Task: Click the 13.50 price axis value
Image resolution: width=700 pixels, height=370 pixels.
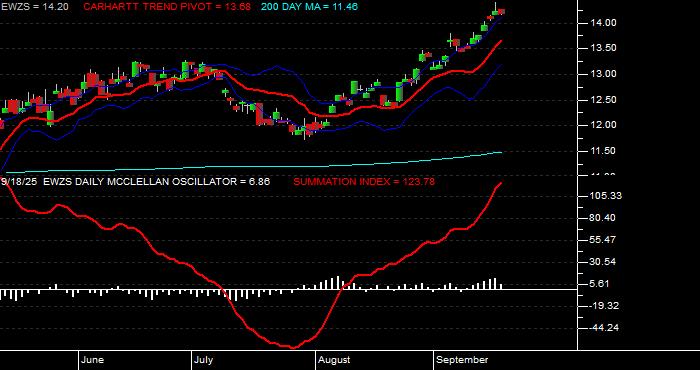Action: 604,49
